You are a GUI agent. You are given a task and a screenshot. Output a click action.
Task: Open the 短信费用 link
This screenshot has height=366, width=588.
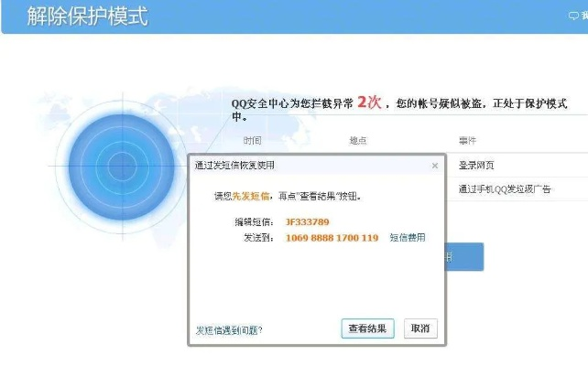[408, 238]
